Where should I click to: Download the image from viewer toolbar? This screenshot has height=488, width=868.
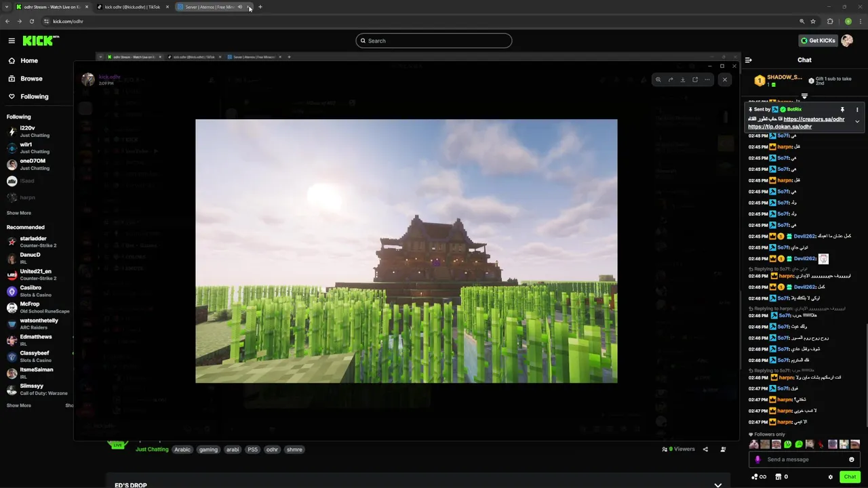pyautogui.click(x=682, y=79)
